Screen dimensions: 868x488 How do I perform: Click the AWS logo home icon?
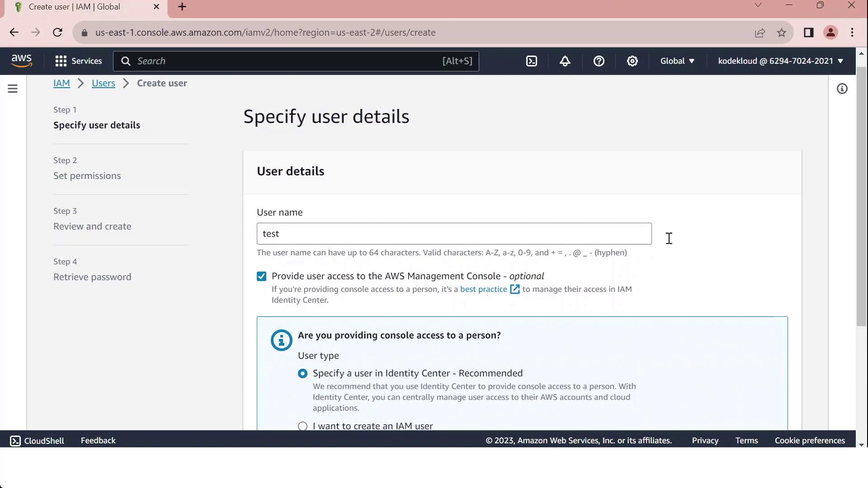click(21, 61)
